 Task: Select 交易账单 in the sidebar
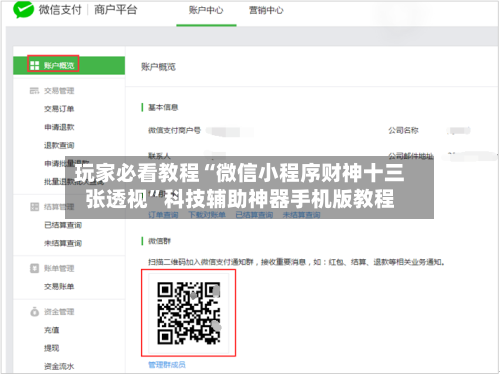pyautogui.click(x=59, y=287)
